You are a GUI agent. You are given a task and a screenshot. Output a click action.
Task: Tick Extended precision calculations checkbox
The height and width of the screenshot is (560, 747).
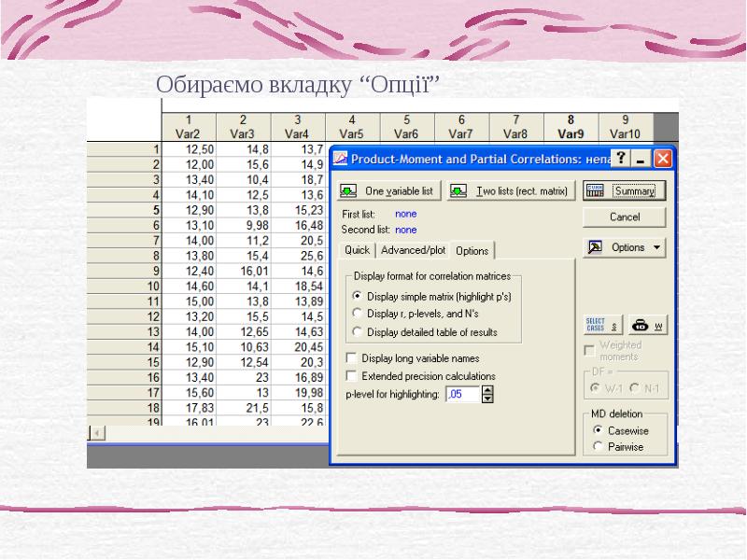pos(352,376)
